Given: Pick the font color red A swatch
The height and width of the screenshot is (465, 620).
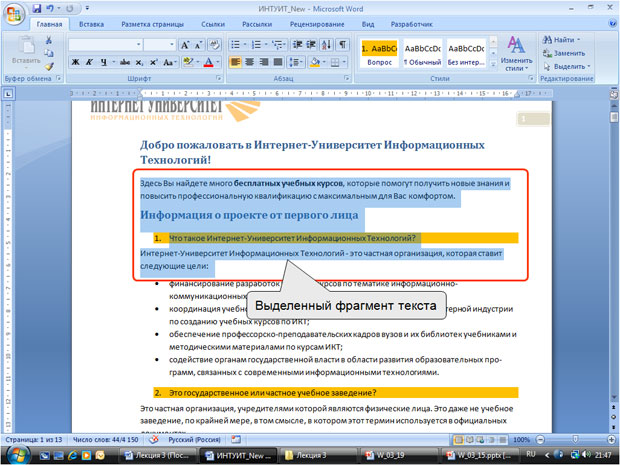Looking at the screenshot, I should coord(209,62).
